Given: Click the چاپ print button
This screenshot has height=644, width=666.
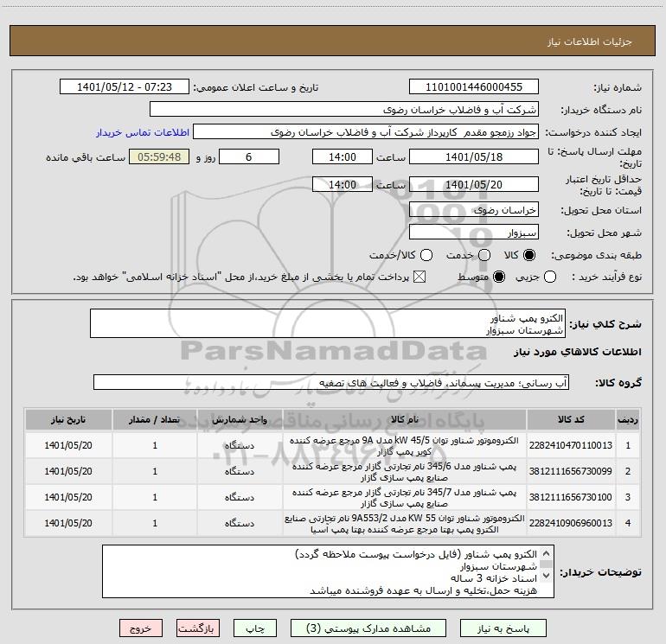Looking at the screenshot, I should point(255,628).
